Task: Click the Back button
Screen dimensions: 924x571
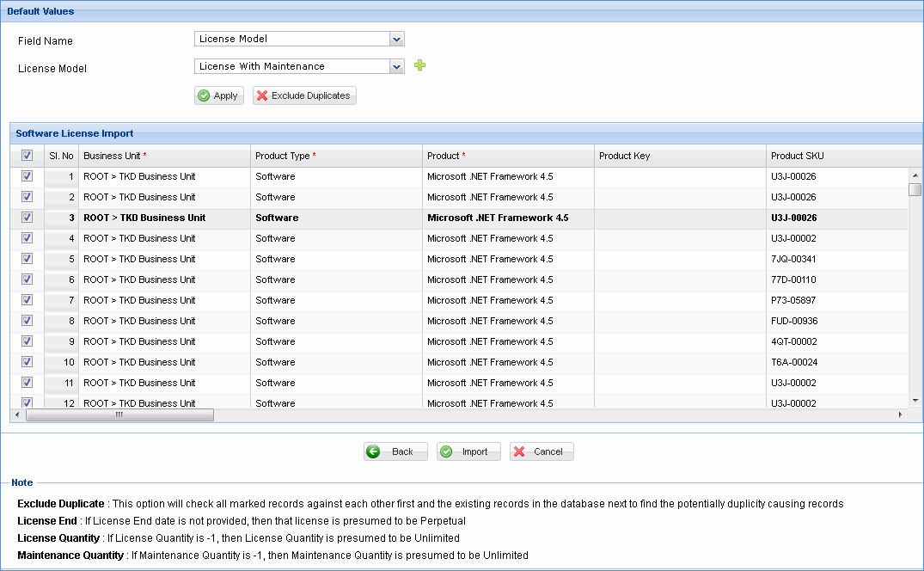Action: 395,451
